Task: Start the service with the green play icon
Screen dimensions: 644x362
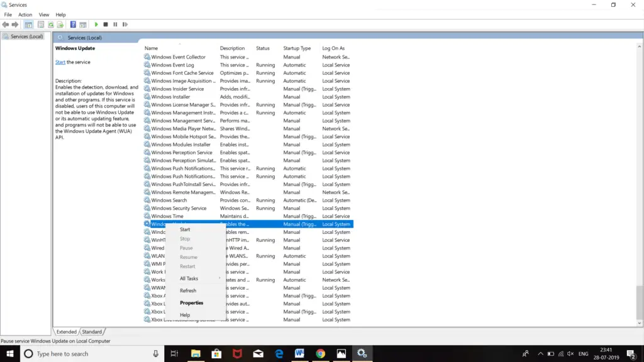Action: (96, 25)
